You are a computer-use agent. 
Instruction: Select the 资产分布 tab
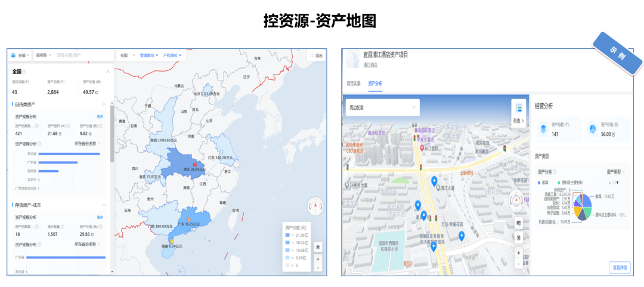point(375,84)
